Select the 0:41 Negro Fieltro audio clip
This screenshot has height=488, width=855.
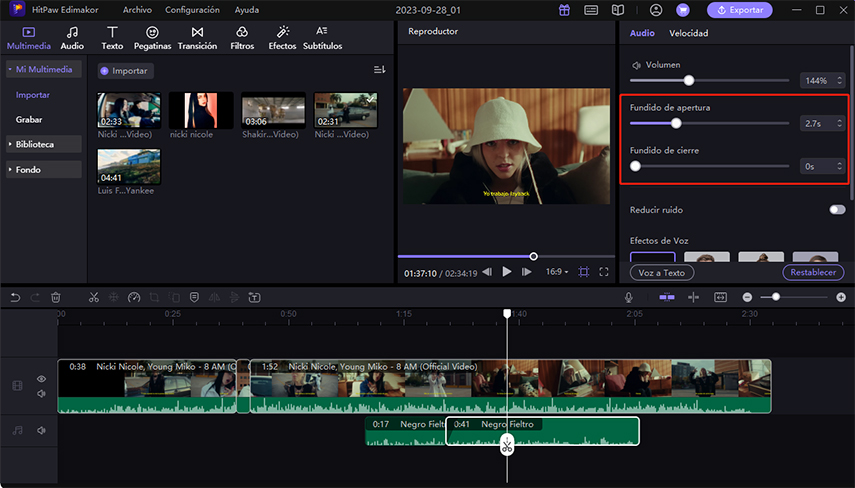point(543,431)
